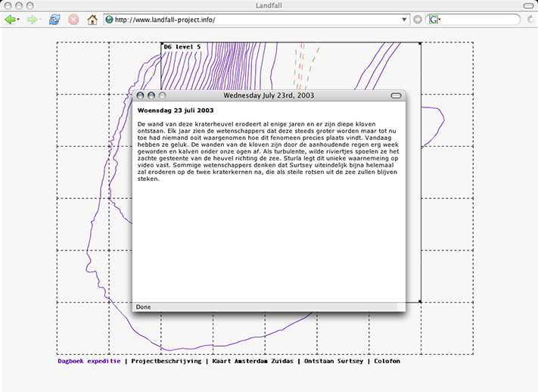Viewport: 538px width, 392px height.
Task: Click the Go button beside address bar
Action: 418,20
